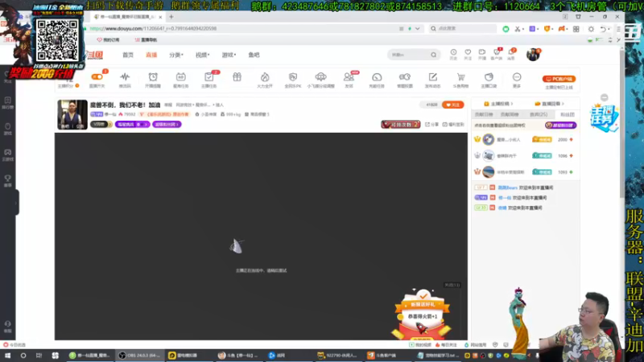
Task: Open the clock history icon in header
Action: 453,52
